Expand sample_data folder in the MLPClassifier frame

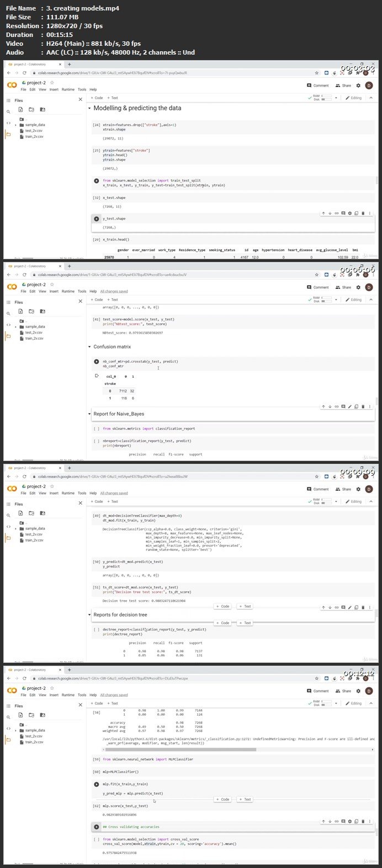coord(16,730)
